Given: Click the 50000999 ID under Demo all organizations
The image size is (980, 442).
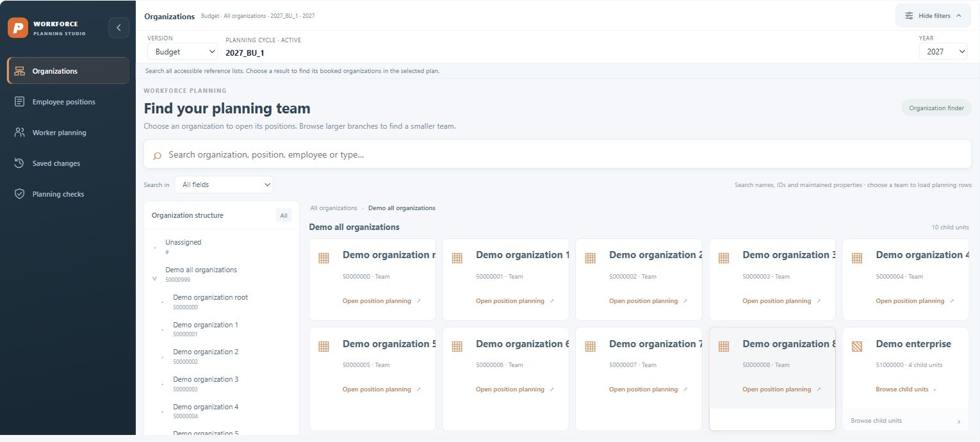Looking at the screenshot, I should 177,280.
